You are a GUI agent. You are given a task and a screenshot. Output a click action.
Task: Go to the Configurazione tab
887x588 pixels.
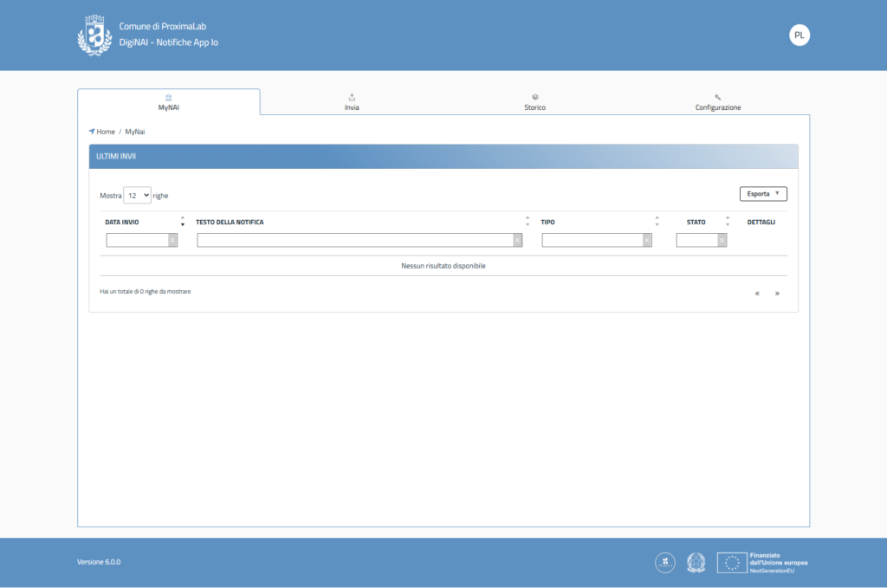pyautogui.click(x=718, y=102)
